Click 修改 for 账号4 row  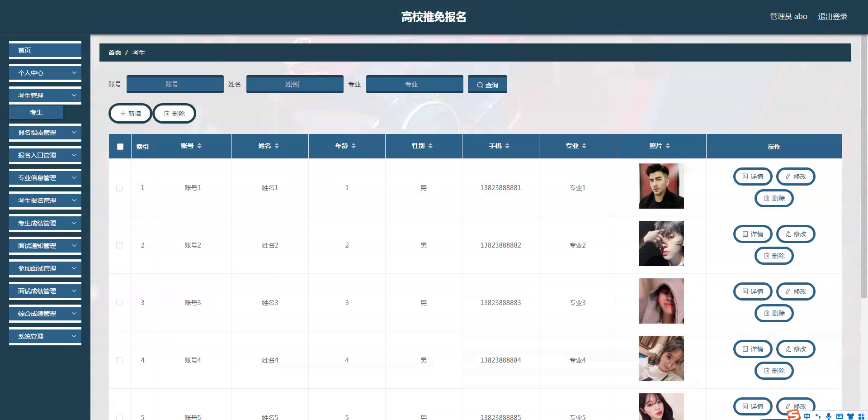pyautogui.click(x=796, y=349)
